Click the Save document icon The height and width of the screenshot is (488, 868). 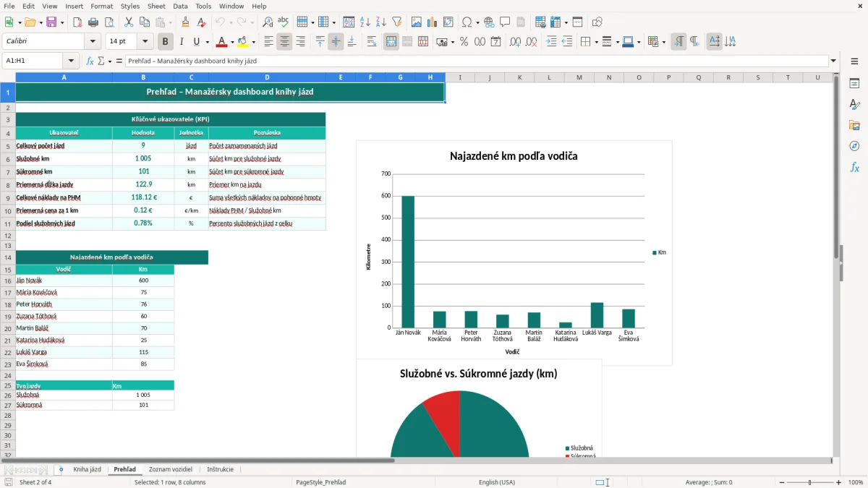51,22
